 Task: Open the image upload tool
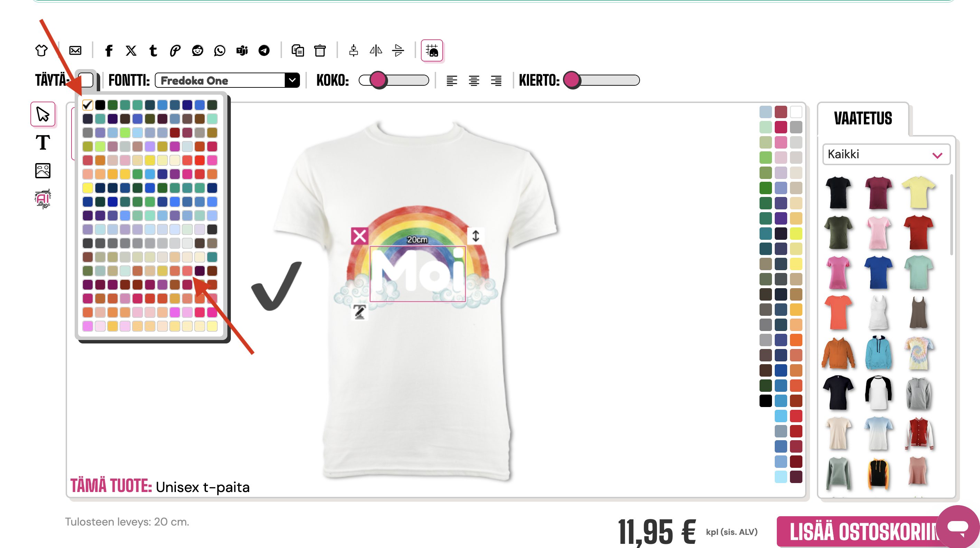point(43,171)
